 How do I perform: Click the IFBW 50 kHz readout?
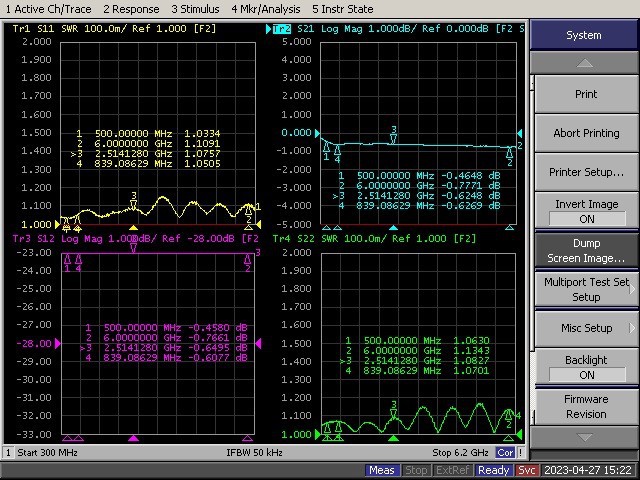[x=254, y=453]
